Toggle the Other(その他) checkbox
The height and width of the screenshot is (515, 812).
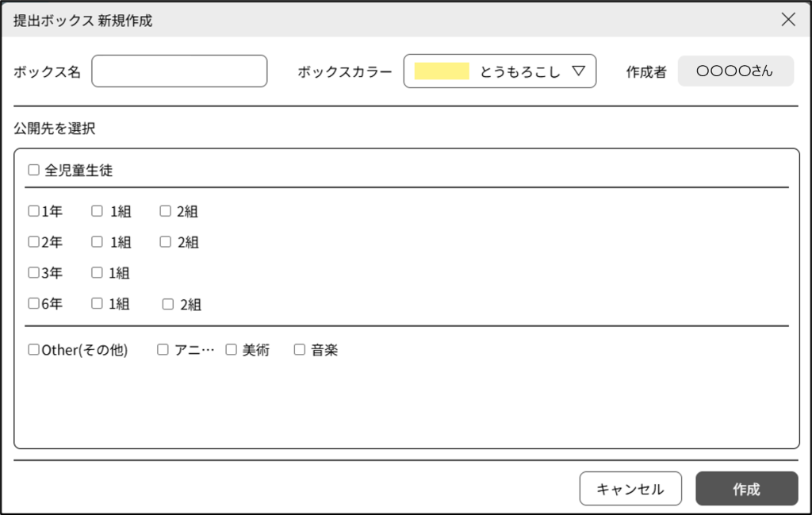[x=33, y=350]
